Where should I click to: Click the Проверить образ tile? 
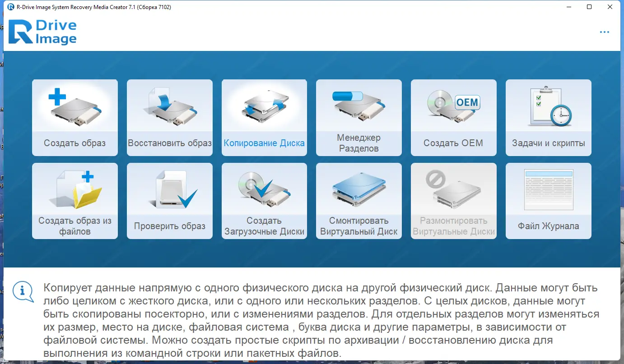(x=170, y=201)
